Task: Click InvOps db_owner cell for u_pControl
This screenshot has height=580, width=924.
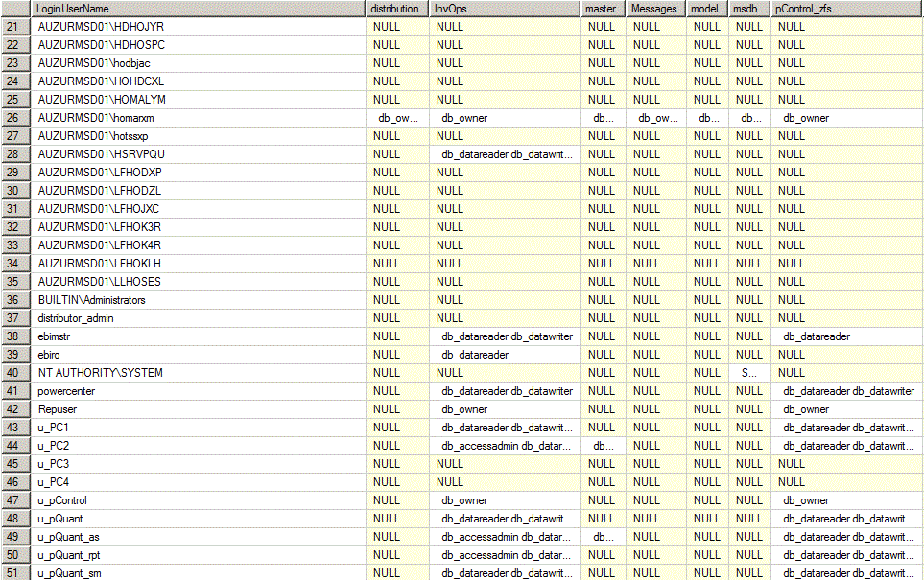Action: point(505,500)
